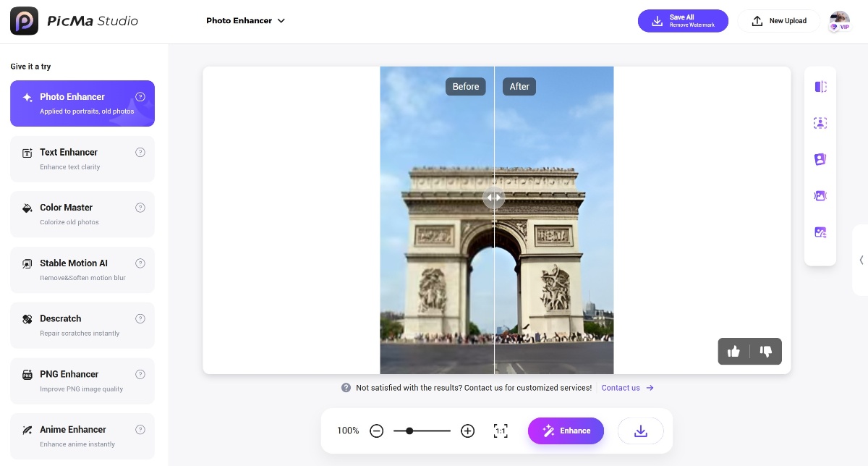This screenshot has height=466, width=868.
Task: Select the Anime Enhancer tool
Action: pyautogui.click(x=82, y=436)
